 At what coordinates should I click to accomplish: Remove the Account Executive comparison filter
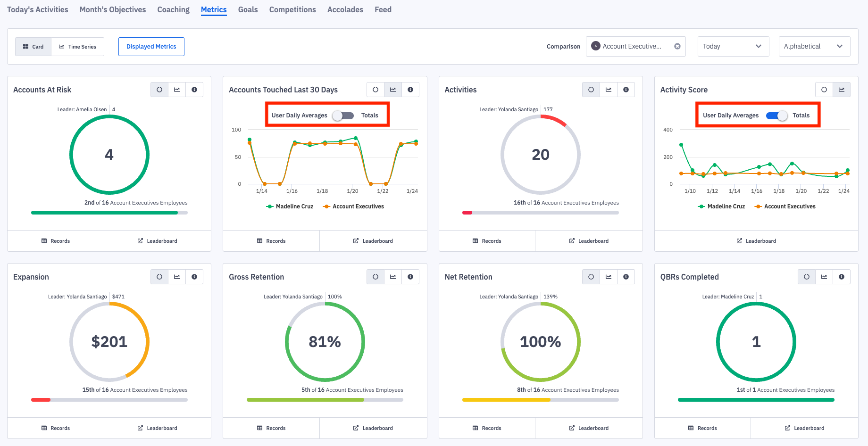pyautogui.click(x=677, y=46)
